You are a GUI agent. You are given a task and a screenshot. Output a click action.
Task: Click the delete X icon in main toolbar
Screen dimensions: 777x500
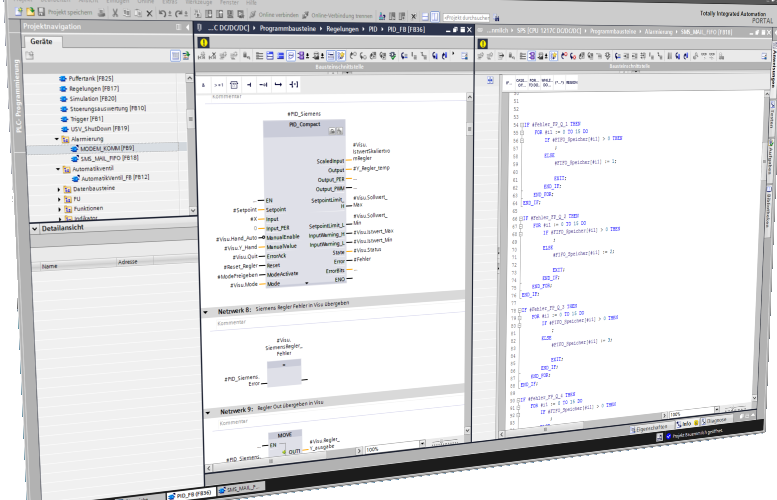click(x=149, y=13)
